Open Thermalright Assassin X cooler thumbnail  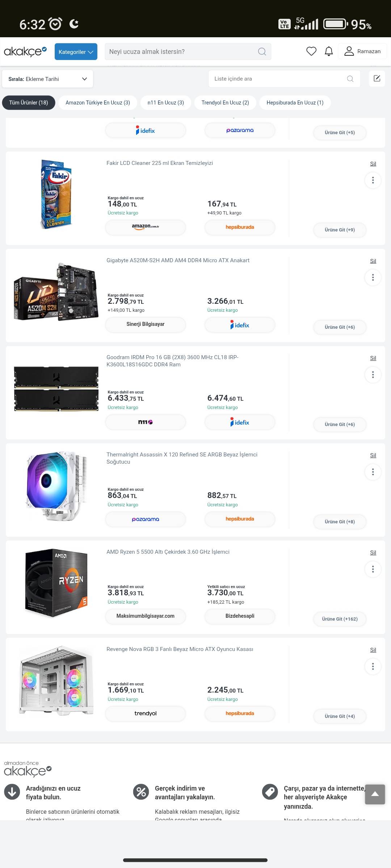(56, 486)
